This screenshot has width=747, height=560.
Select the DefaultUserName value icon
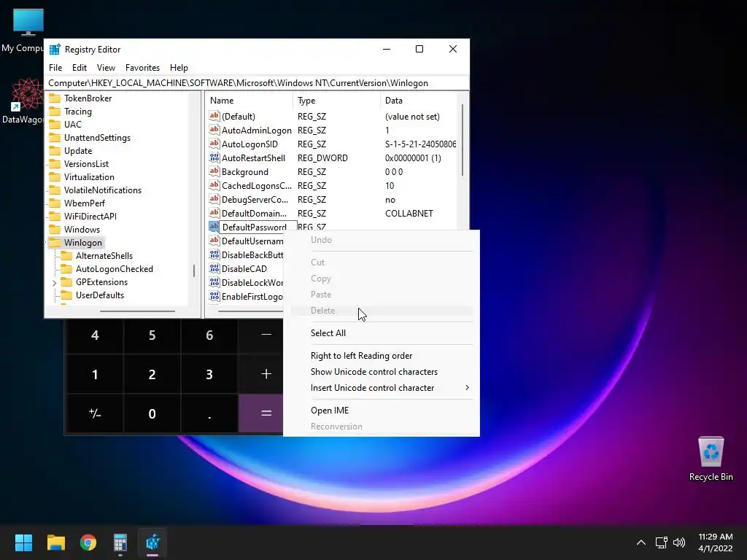214,241
